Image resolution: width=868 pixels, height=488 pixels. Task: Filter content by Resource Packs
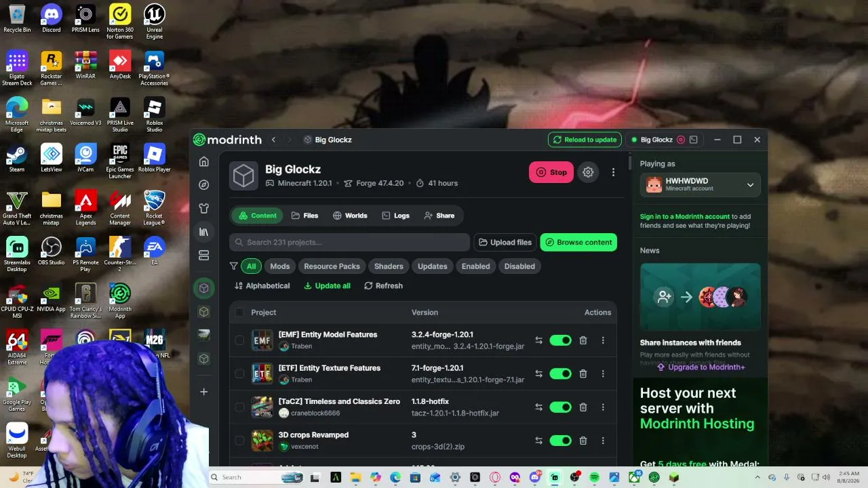[x=332, y=266]
